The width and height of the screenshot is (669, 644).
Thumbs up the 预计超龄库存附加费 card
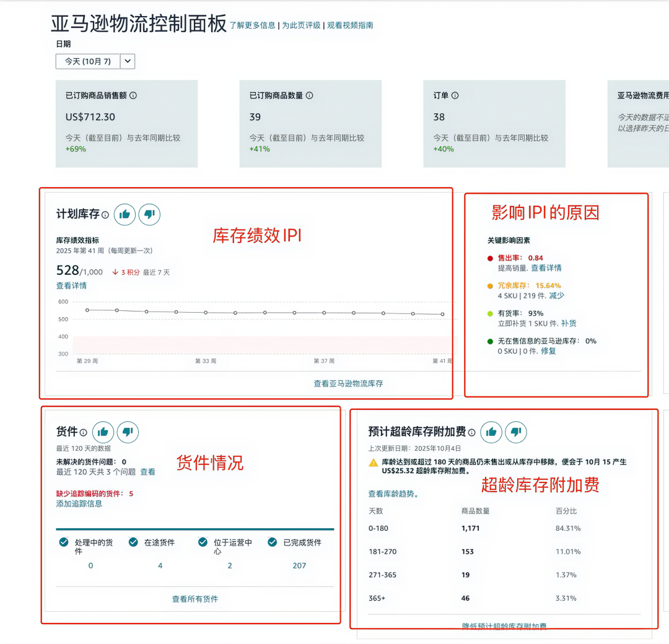click(491, 432)
